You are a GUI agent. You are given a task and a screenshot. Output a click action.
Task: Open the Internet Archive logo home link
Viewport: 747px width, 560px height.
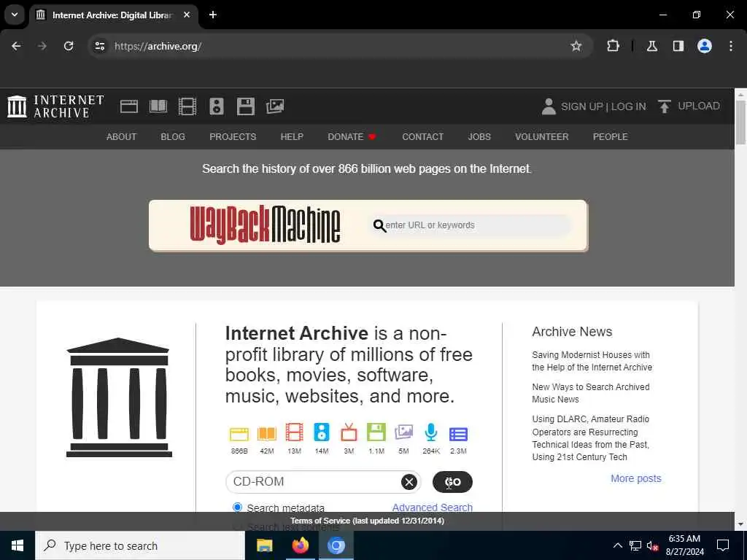click(55, 106)
